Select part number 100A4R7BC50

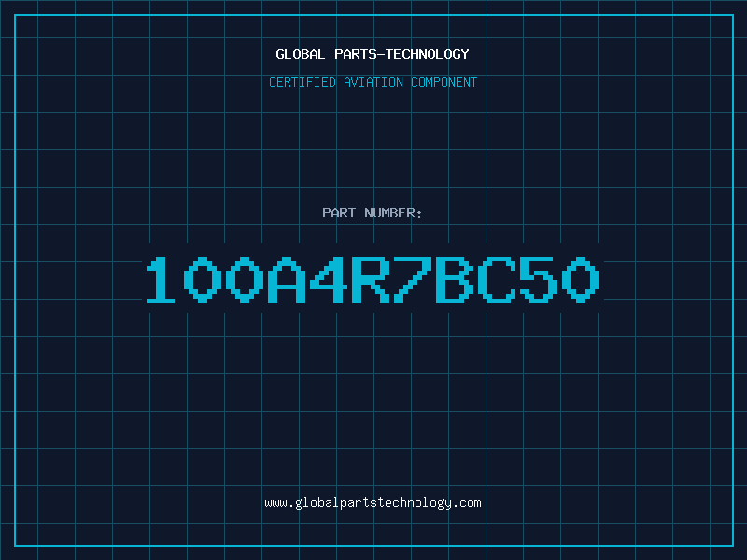373,280
